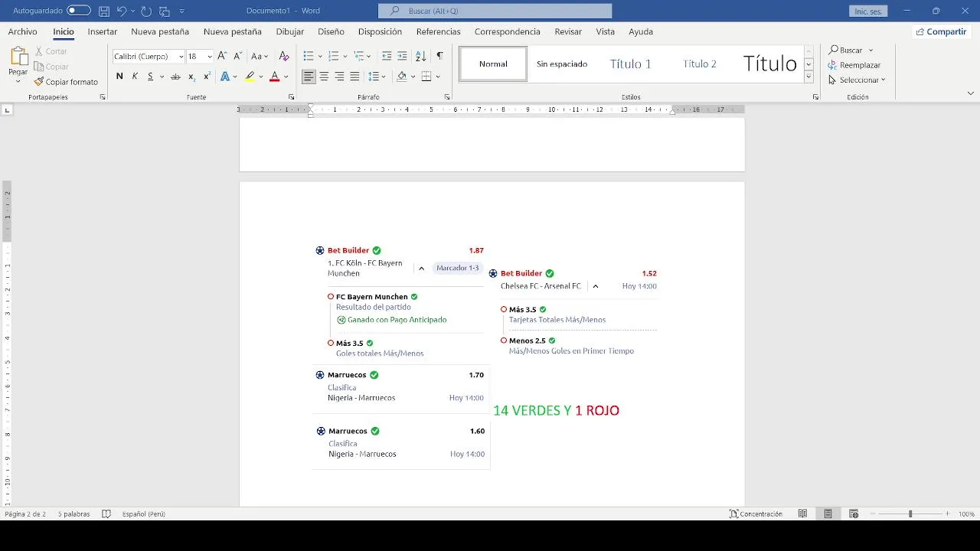Clear all text formatting
The width and height of the screenshot is (980, 551).
pyautogui.click(x=284, y=56)
